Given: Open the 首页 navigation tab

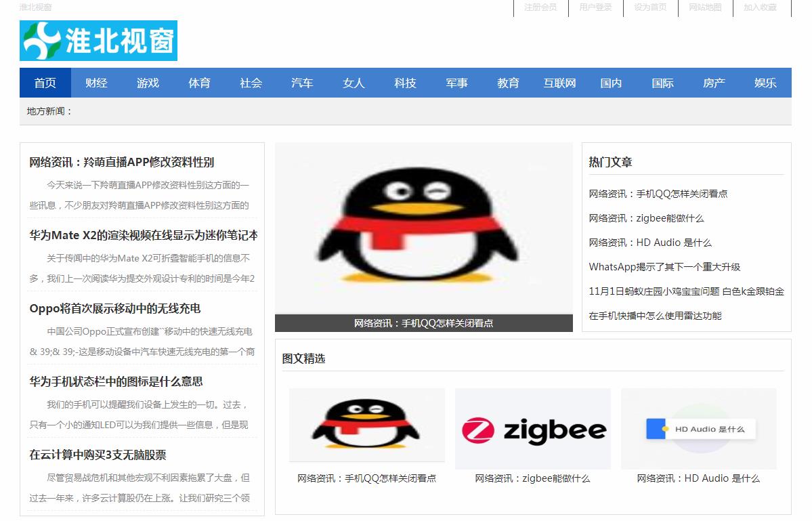Looking at the screenshot, I should coord(45,83).
